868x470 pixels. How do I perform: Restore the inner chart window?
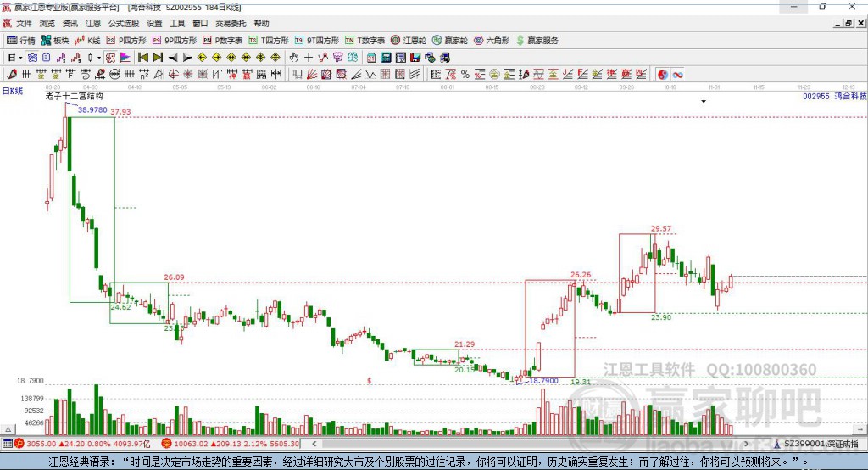(x=849, y=23)
